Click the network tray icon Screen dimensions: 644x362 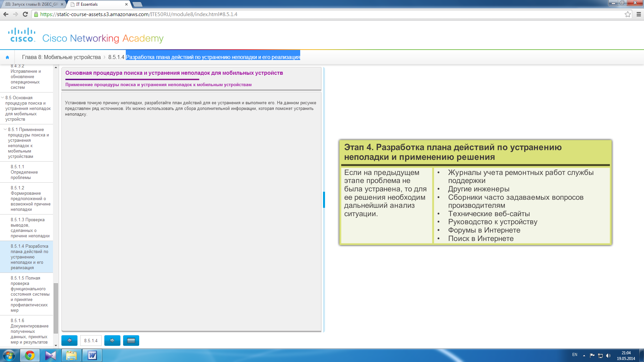click(x=600, y=355)
